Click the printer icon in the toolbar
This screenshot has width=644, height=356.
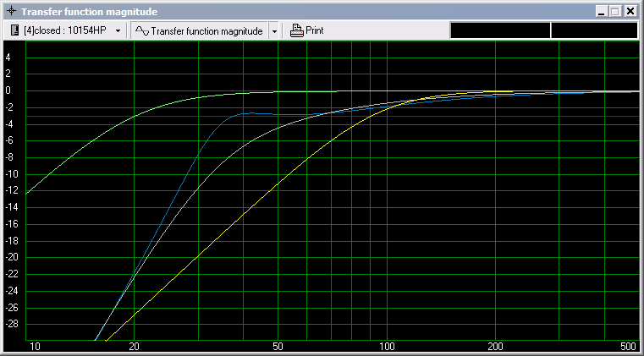click(296, 30)
